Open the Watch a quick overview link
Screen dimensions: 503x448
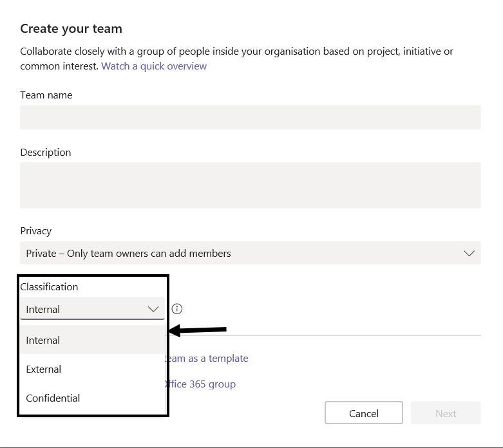point(154,66)
